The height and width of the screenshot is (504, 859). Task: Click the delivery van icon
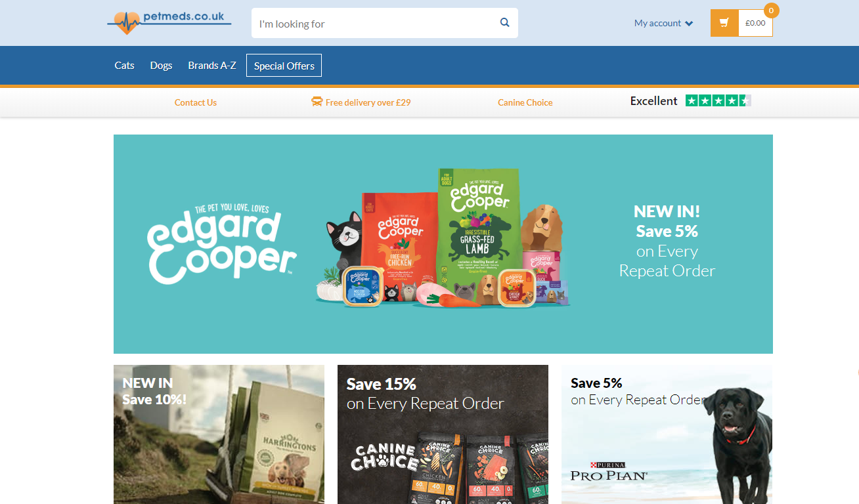click(317, 102)
